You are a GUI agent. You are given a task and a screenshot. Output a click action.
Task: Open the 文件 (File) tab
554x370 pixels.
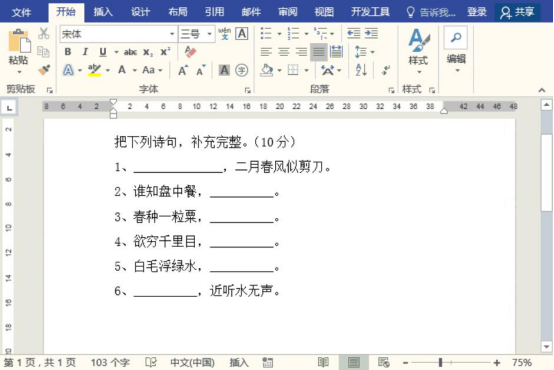[x=22, y=12]
